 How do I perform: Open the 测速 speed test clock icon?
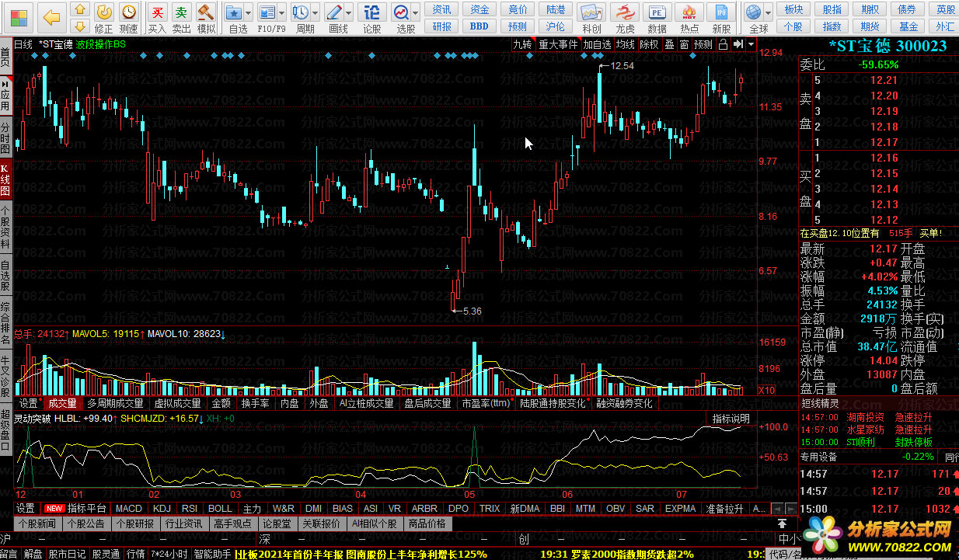coord(129,17)
